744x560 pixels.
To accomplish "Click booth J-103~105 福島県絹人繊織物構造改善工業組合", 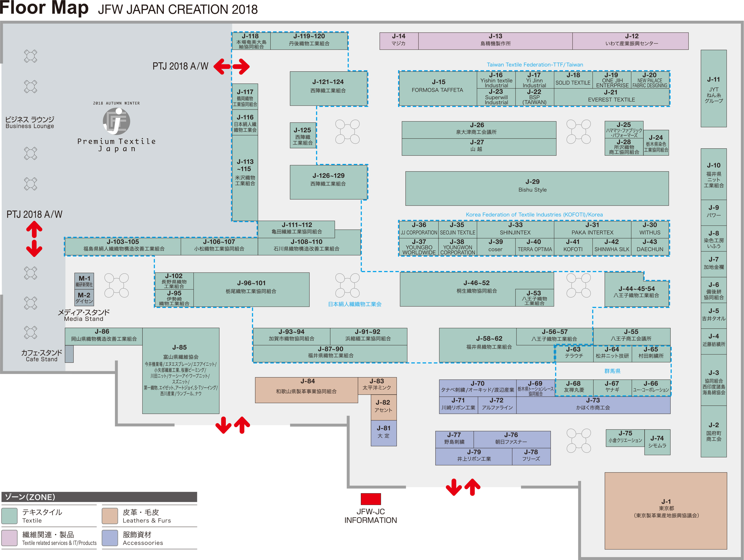I will pyautogui.click(x=123, y=247).
